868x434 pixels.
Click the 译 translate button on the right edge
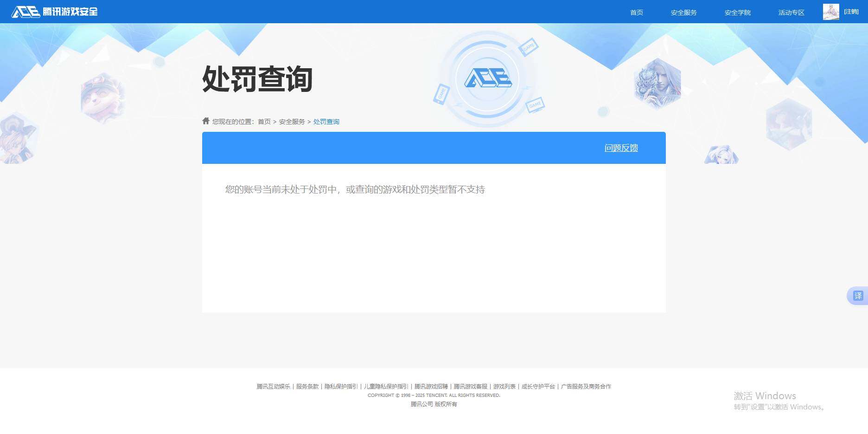pos(859,296)
